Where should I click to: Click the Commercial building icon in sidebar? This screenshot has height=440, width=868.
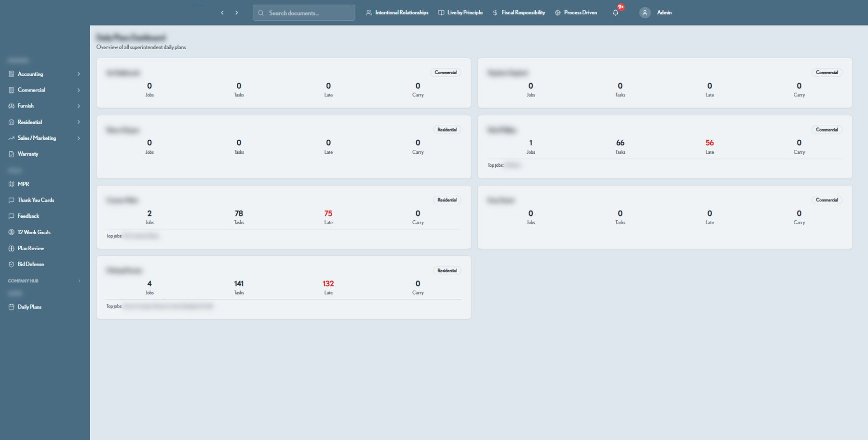(12, 90)
